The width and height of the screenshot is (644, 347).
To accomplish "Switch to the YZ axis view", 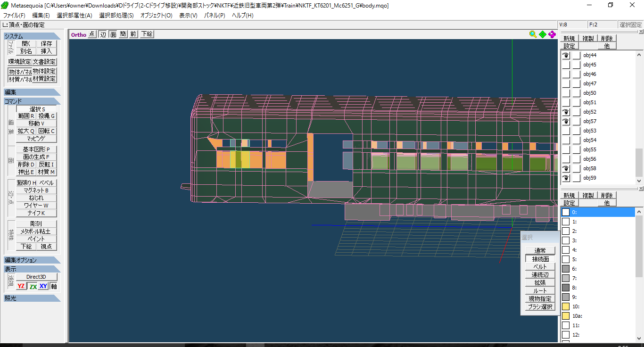I will (x=21, y=286).
